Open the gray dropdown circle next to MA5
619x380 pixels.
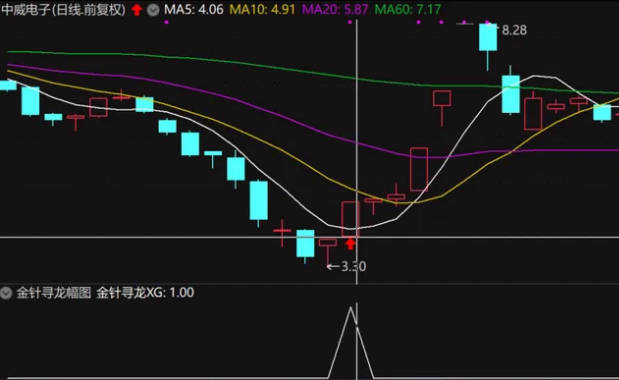[x=153, y=10]
